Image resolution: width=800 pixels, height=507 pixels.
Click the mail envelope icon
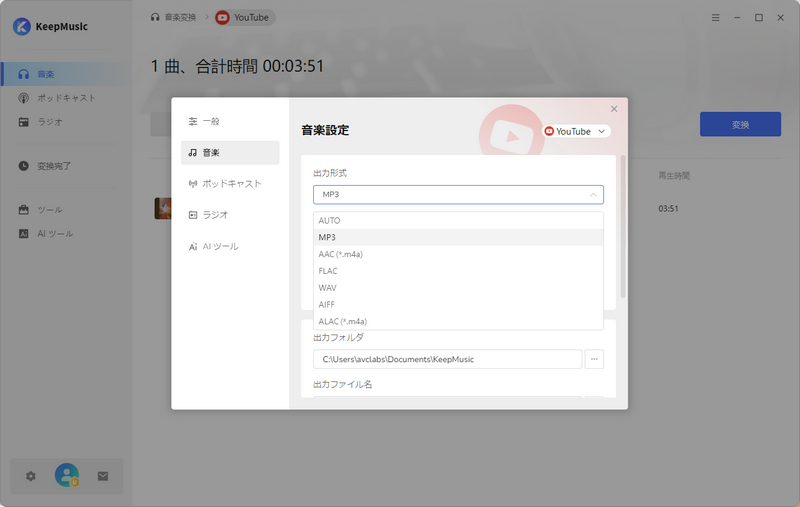103,476
